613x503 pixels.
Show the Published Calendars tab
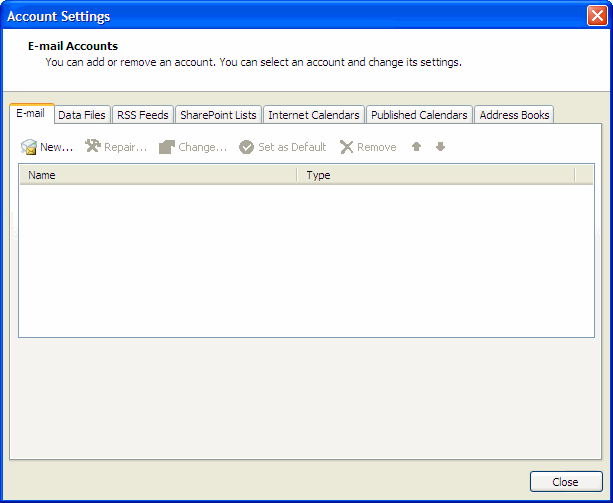point(419,115)
